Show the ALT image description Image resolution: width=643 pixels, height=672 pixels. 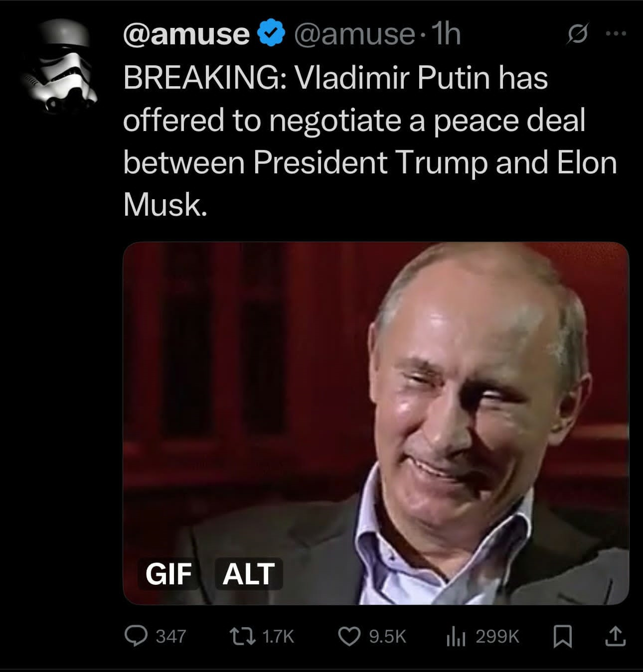(x=248, y=573)
